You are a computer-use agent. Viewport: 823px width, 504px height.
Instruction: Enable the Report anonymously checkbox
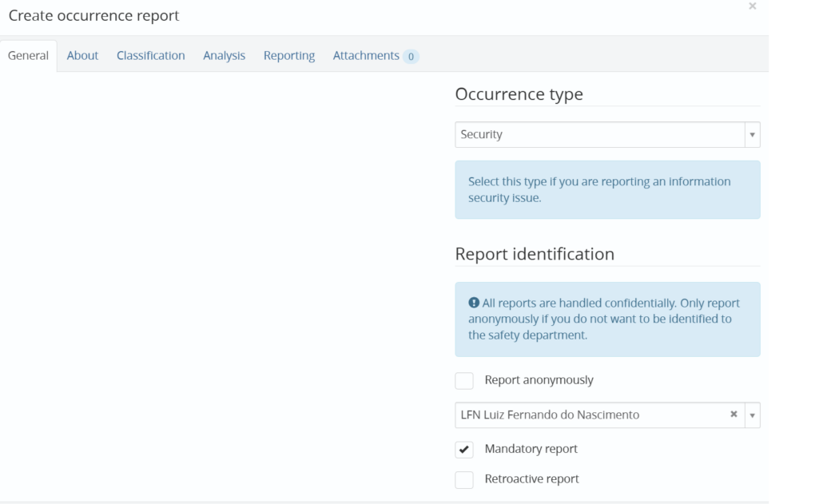464,380
